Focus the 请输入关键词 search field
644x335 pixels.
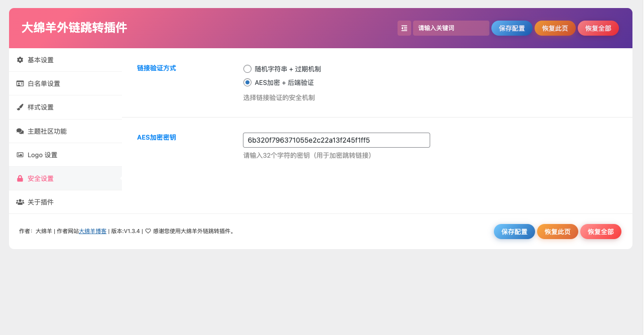point(451,28)
